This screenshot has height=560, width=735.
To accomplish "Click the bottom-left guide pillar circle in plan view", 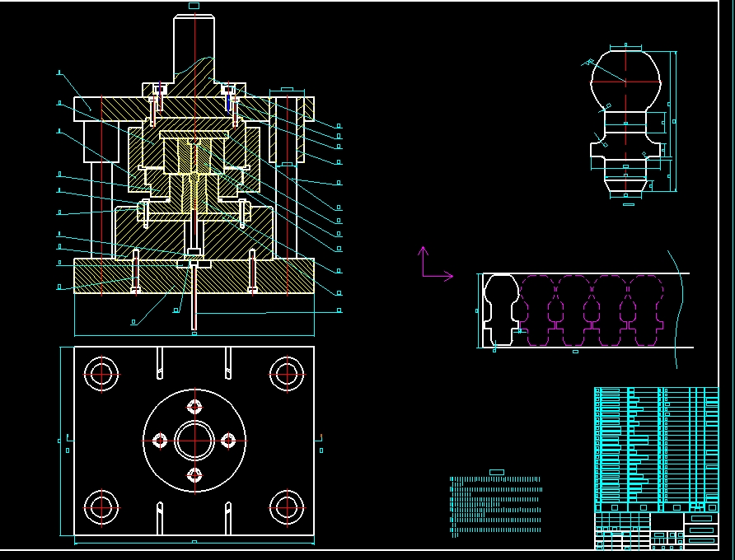I will 101,507.
